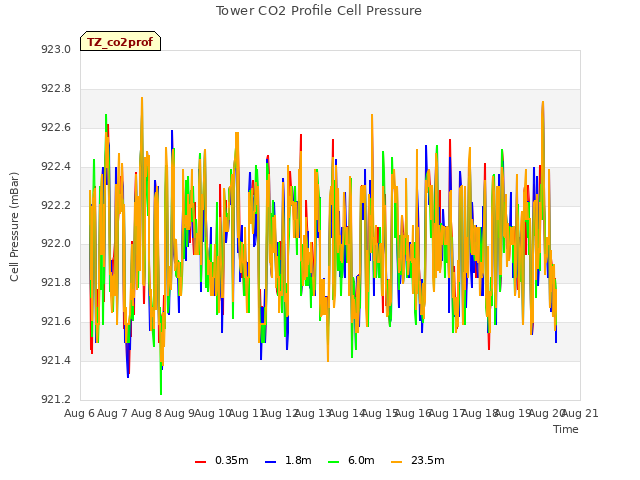Click the Cell Pressure (mBar) axis label
This screenshot has width=640, height=480.
click(14, 227)
